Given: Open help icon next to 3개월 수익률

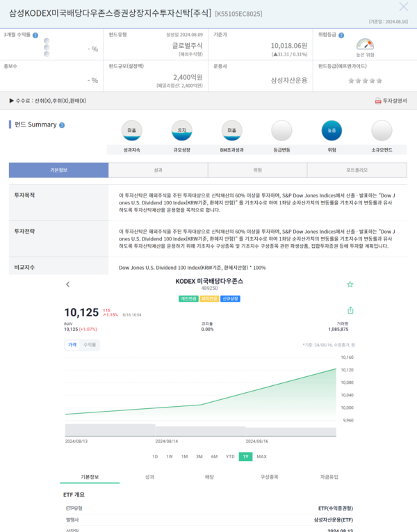Looking at the screenshot, I should tap(35, 35).
